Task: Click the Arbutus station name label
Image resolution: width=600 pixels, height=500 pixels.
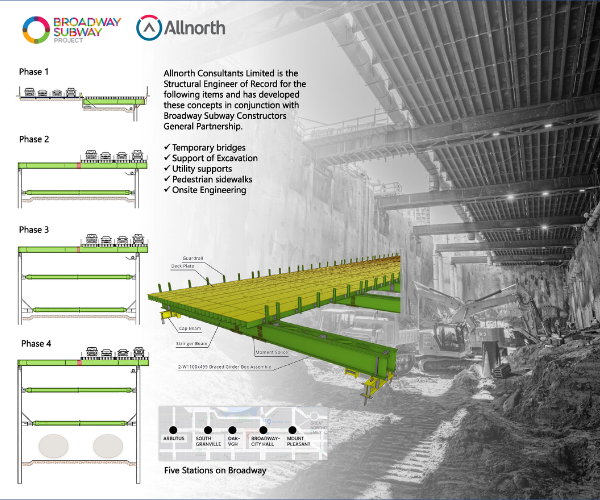Action: tap(174, 438)
